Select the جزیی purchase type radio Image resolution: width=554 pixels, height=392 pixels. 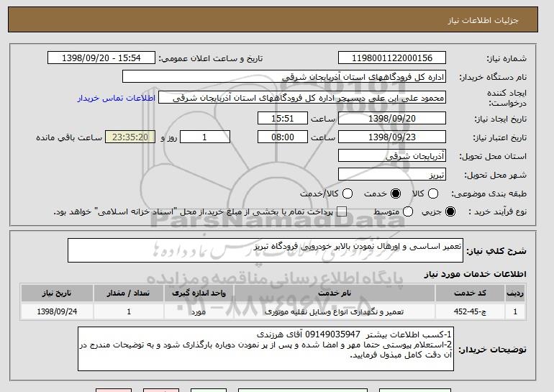click(450, 211)
